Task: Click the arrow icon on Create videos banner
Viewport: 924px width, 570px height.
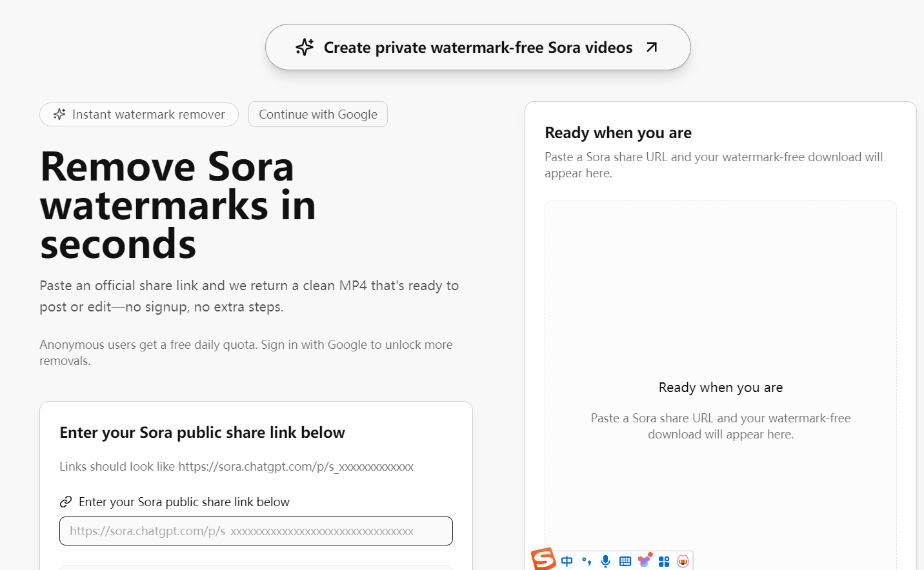Action: click(652, 47)
